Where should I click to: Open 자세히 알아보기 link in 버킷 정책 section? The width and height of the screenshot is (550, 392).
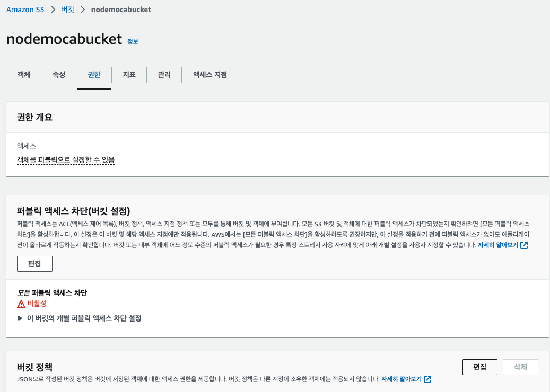click(x=401, y=379)
